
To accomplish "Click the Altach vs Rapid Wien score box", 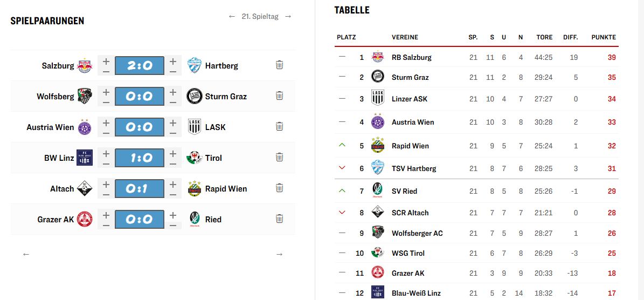I will pyautogui.click(x=139, y=189).
